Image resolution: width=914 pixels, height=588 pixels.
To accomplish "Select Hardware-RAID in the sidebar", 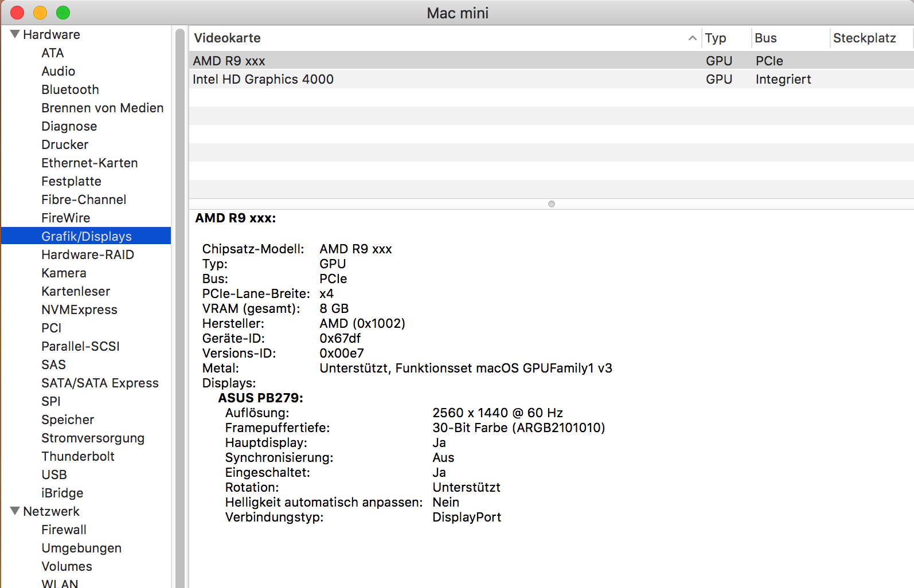I will tap(88, 254).
